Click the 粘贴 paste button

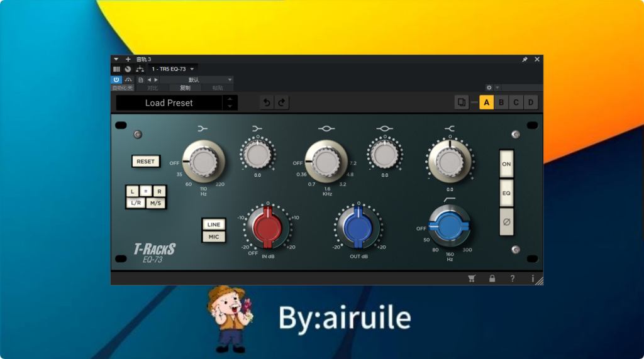pyautogui.click(x=217, y=88)
